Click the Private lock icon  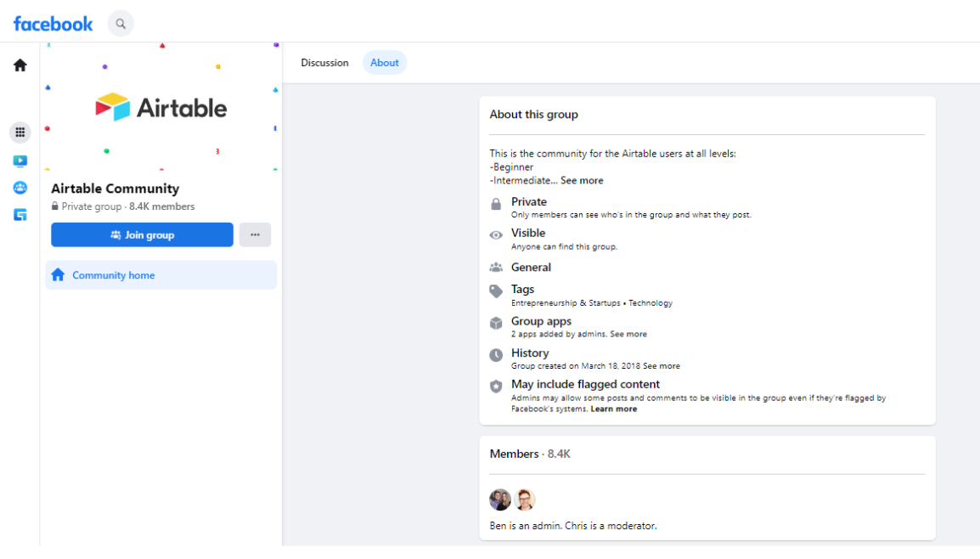tap(496, 205)
